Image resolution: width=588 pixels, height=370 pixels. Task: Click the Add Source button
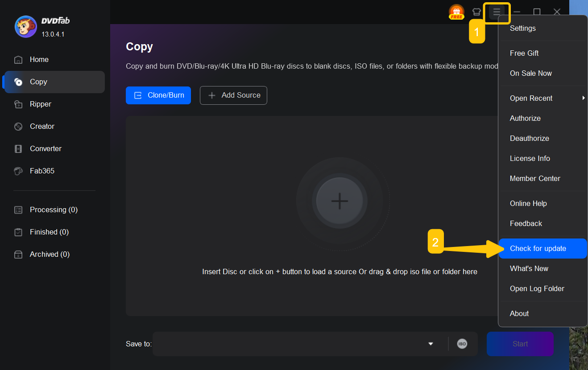pyautogui.click(x=233, y=95)
